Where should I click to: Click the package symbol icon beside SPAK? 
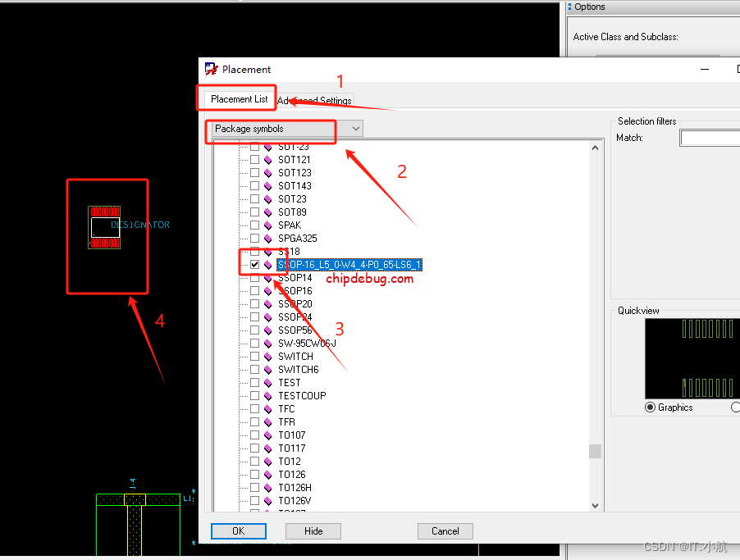(268, 225)
